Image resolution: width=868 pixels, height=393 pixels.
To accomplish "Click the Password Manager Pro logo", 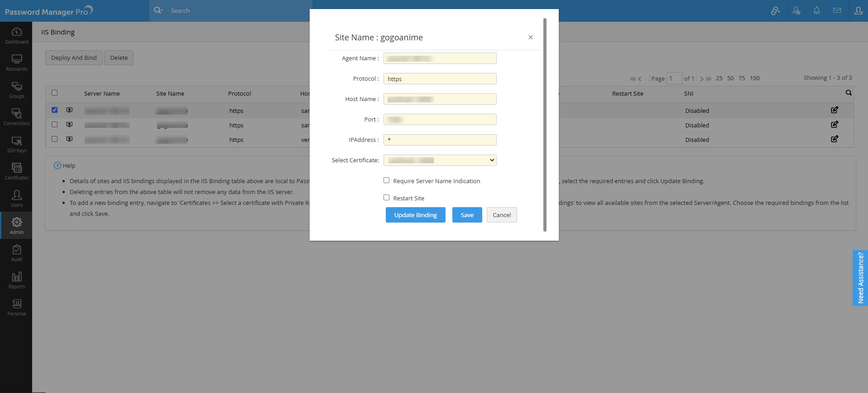I will (x=49, y=11).
